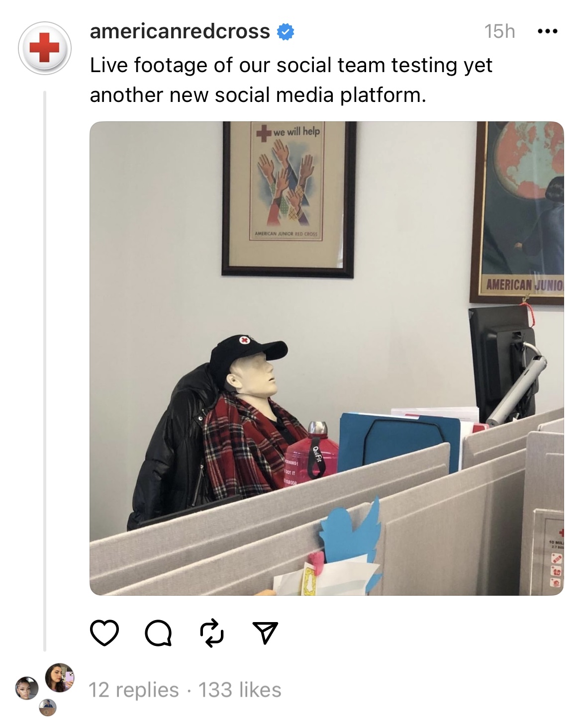Like the post with the heart icon
Image resolution: width=582 pixels, height=728 pixels.
104,633
